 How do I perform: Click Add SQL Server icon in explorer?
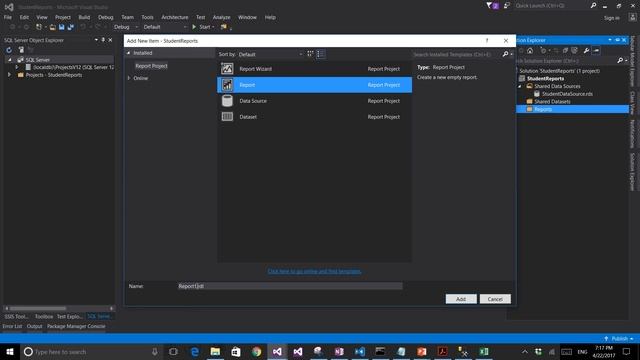(x=21, y=50)
